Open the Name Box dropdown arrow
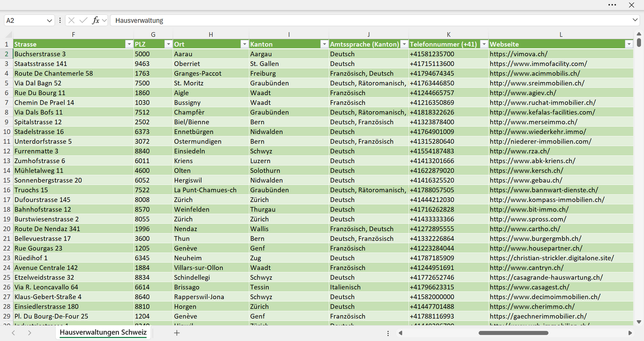644x341 pixels. click(x=49, y=20)
